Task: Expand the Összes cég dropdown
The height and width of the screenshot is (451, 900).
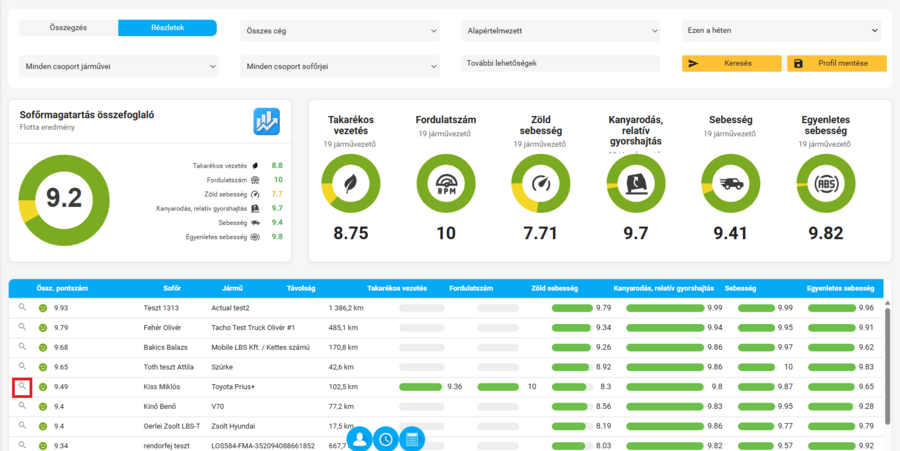Action: [x=340, y=31]
